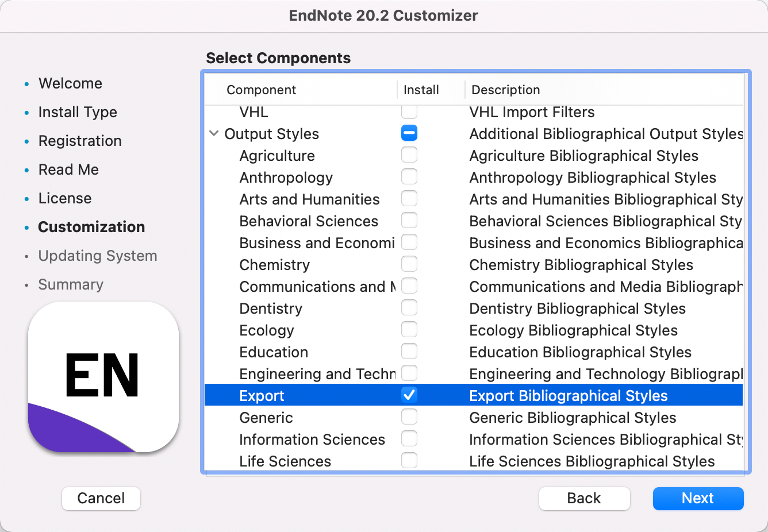Check the VHL install checkbox
The image size is (768, 532).
(409, 111)
